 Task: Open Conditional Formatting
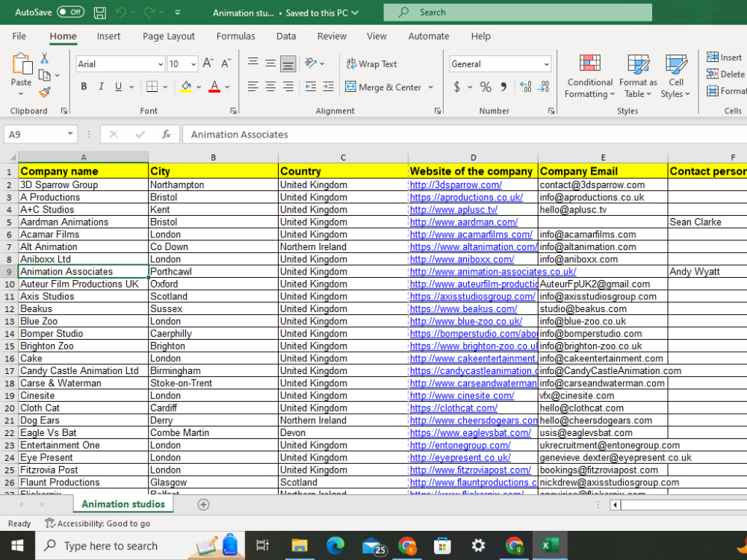point(590,75)
